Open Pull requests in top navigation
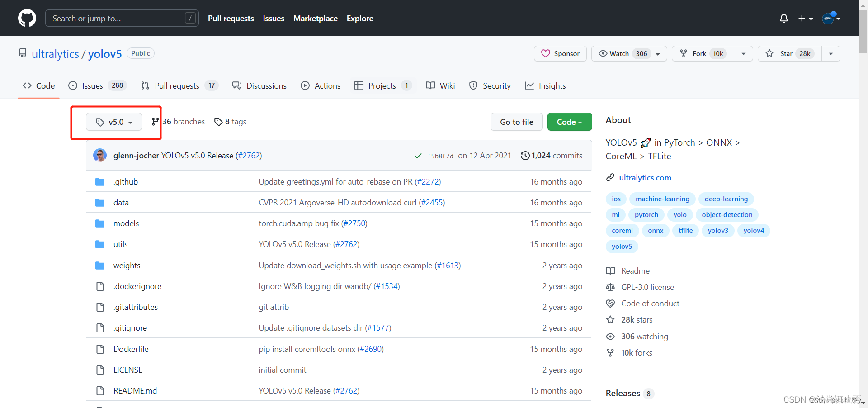Image resolution: width=868 pixels, height=408 pixels. [x=231, y=19]
